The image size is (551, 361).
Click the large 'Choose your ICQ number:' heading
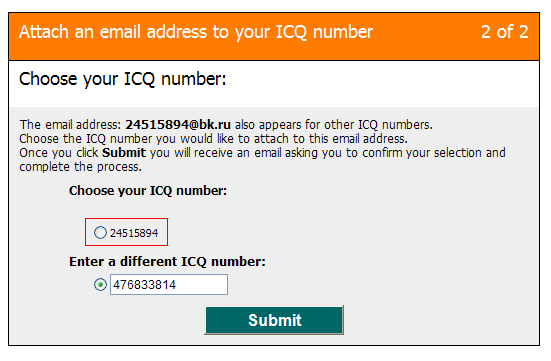pos(123,79)
